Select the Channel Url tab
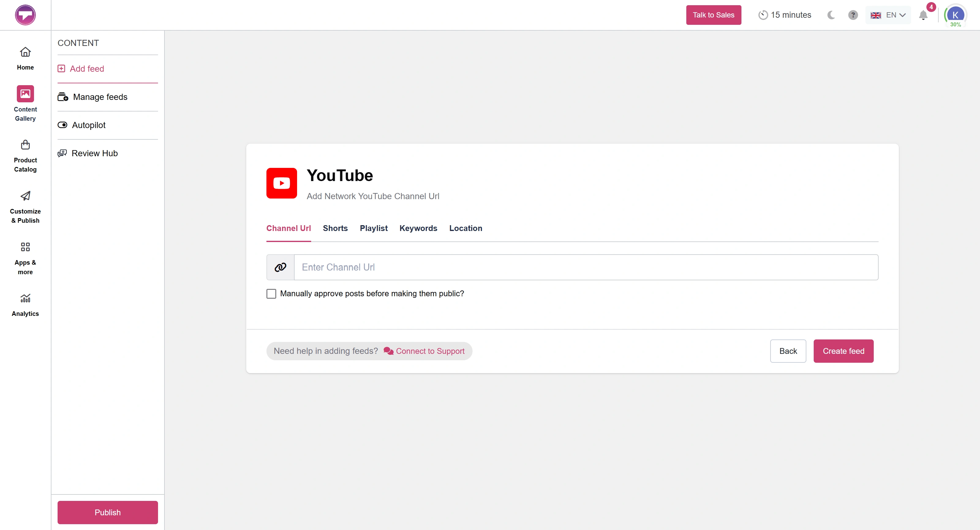 [x=288, y=228]
